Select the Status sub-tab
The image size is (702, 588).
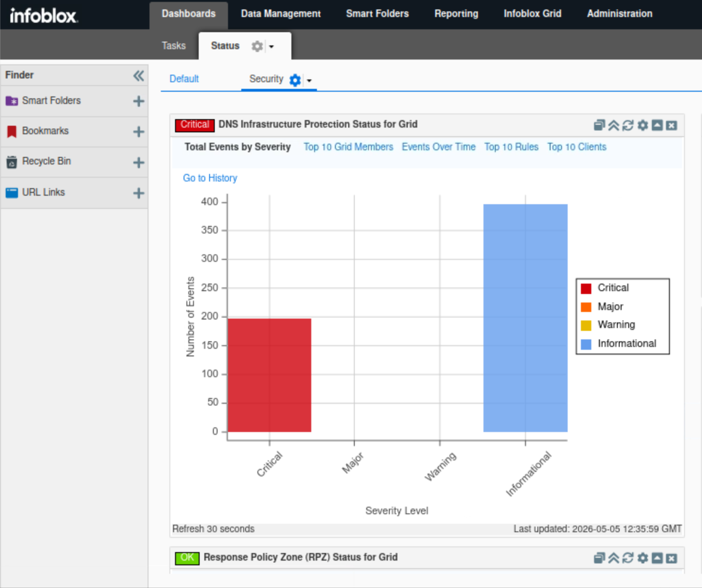pos(225,46)
